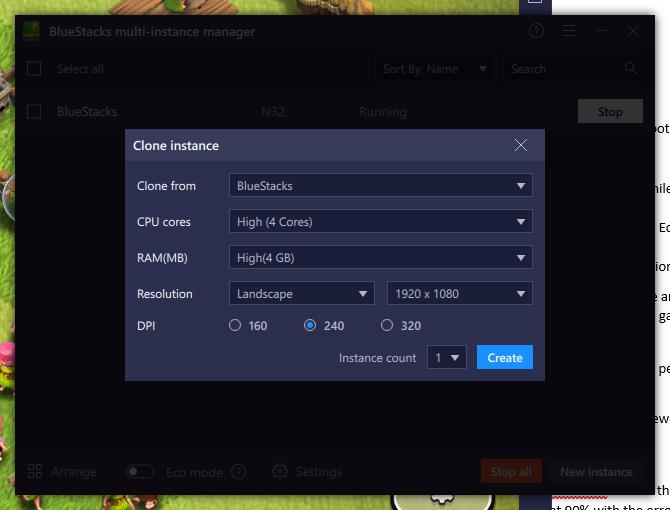This screenshot has height=510, width=670.
Task: Open the 1920 x 1080 resolution dropdown
Action: click(x=459, y=293)
